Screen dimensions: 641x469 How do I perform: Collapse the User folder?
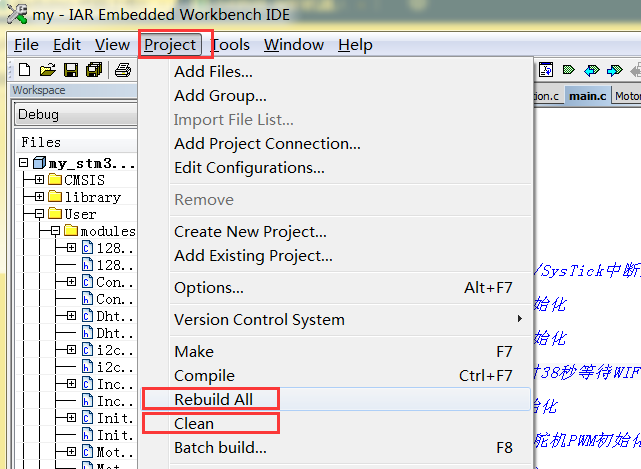coord(39,213)
